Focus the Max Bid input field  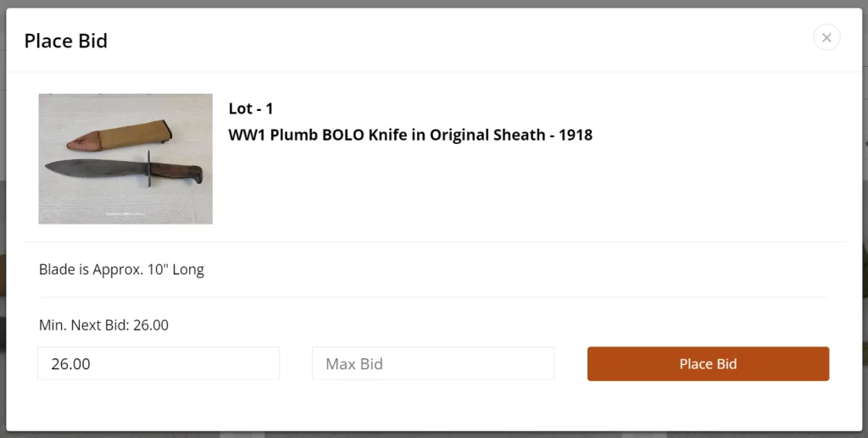(x=432, y=363)
